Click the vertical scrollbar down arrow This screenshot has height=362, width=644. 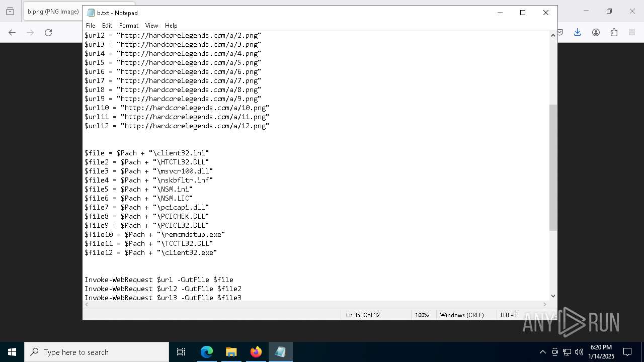click(553, 296)
